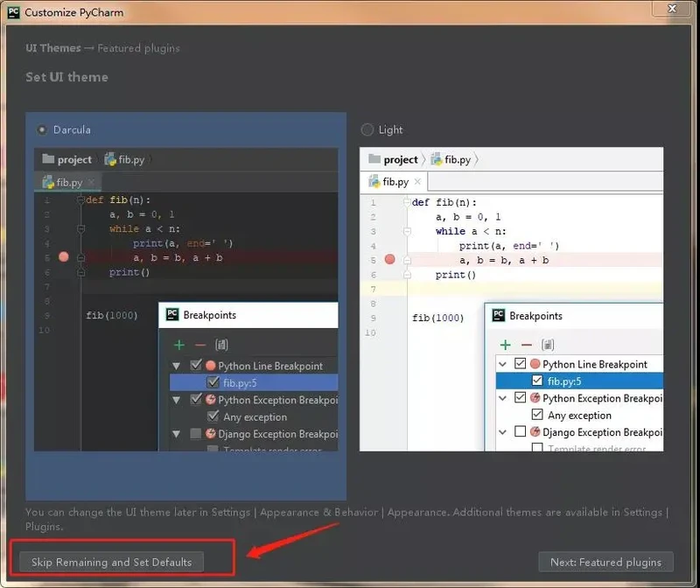Screen dimensions: 700x588
Task: Click Python Line Breakpoint red icon in Light tree
Action: [535, 364]
